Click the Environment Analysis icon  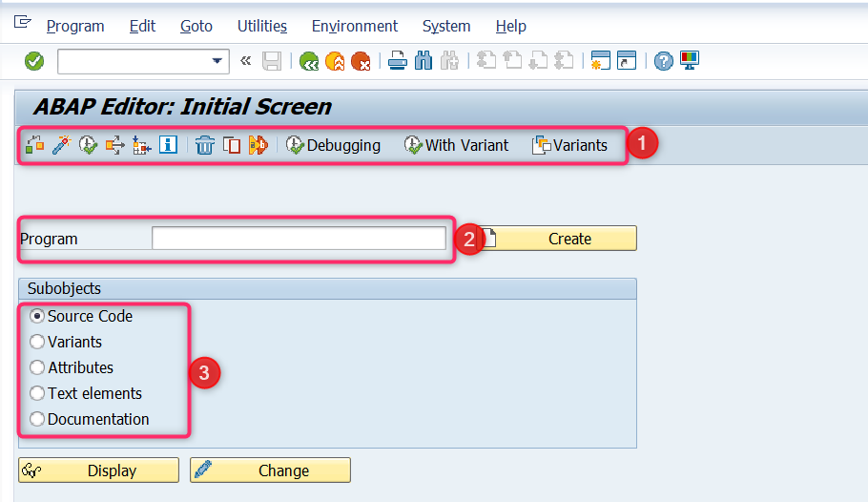[x=141, y=145]
